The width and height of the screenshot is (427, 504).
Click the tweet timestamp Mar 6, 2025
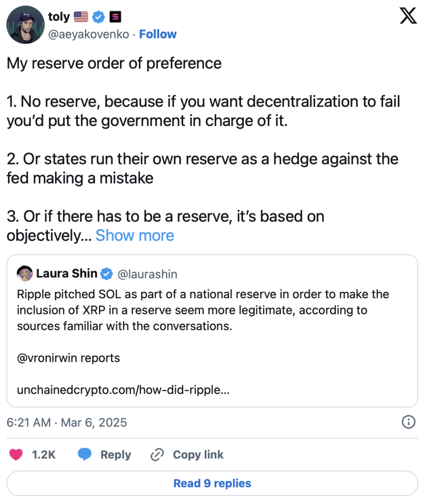(66, 422)
